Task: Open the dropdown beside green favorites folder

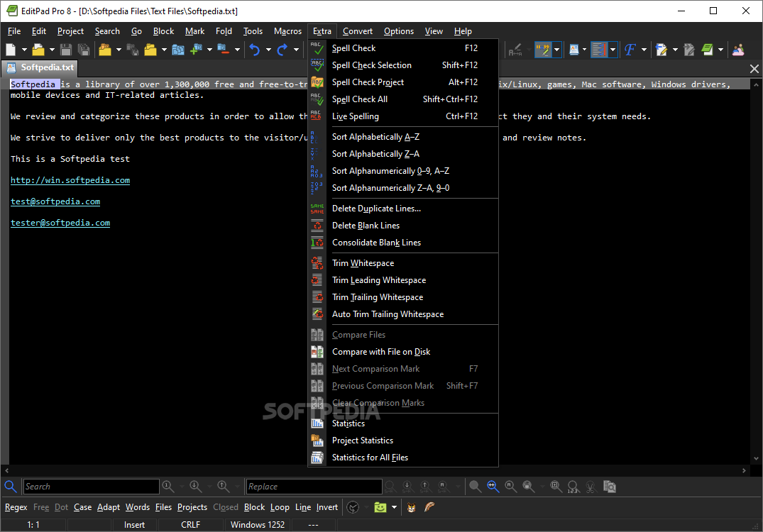Action: tap(394, 507)
